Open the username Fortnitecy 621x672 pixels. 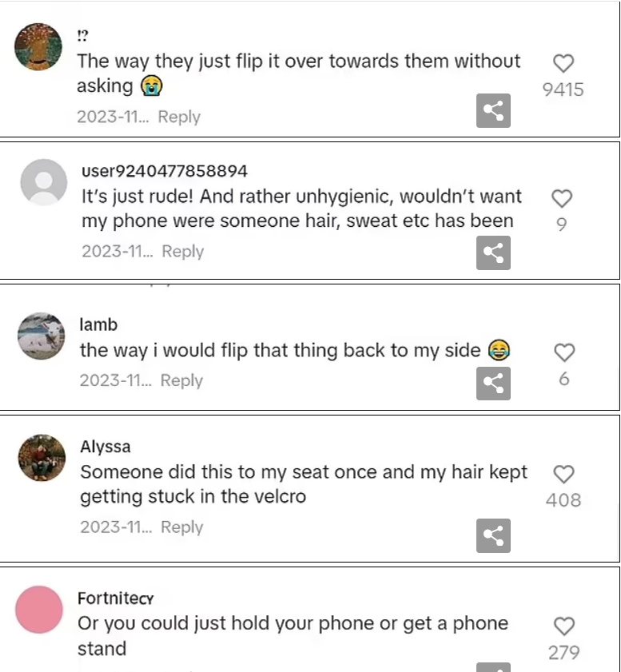click(116, 598)
